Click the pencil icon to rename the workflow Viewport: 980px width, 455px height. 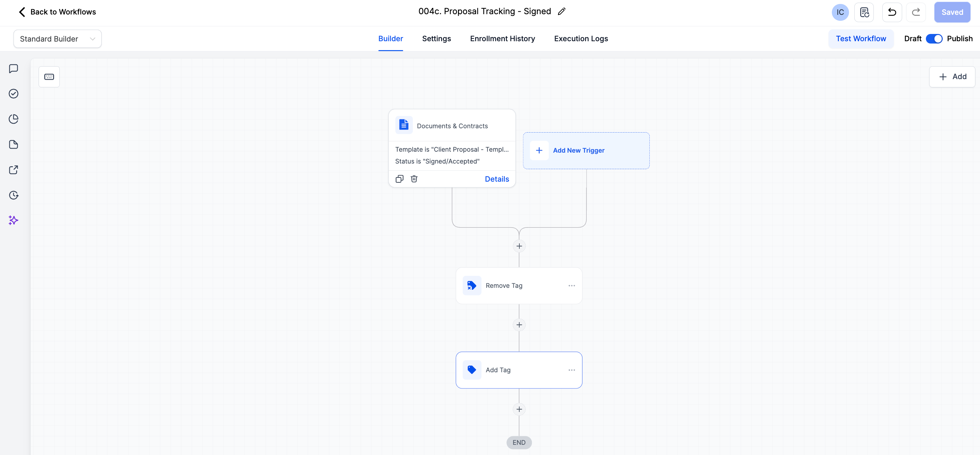(x=562, y=12)
